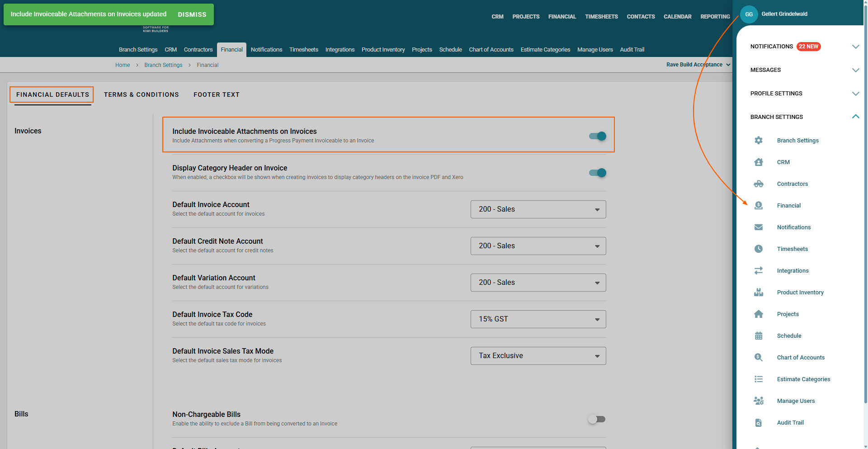Turn off Display Category Header on Invoice
868x449 pixels.
click(597, 173)
